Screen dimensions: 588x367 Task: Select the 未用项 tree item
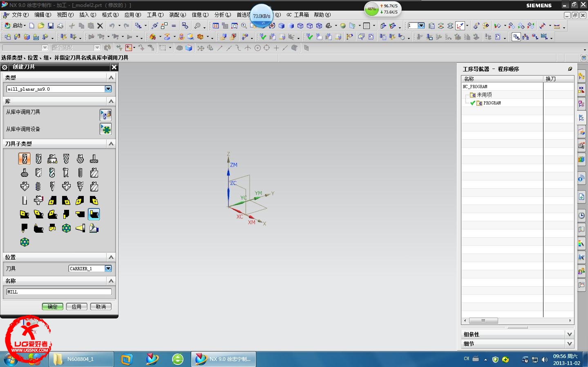tap(484, 95)
